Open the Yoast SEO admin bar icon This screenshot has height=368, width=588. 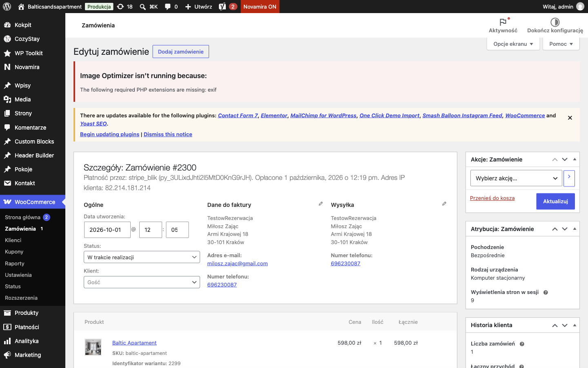click(x=223, y=7)
